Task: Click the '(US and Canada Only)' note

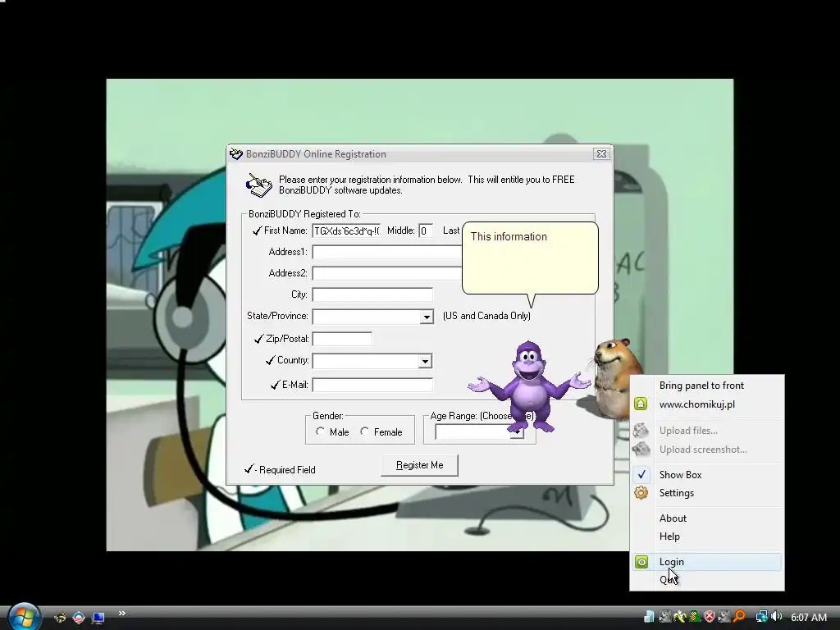Action: coord(486,316)
